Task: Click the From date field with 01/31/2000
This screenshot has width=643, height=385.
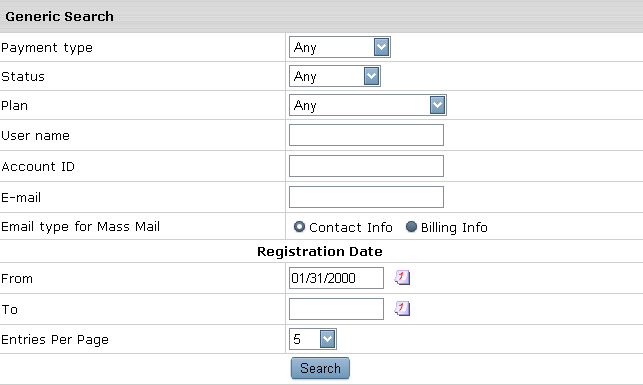Action: [x=336, y=278]
